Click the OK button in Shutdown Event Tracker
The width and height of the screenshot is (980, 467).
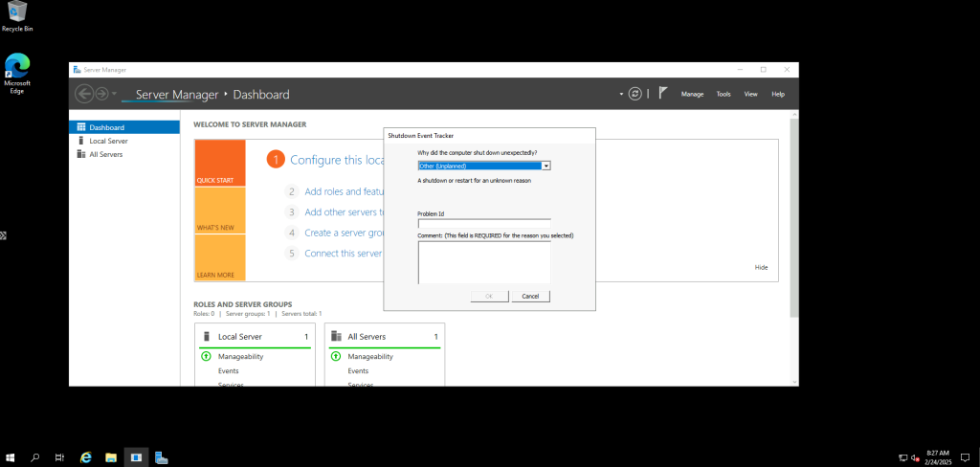coord(489,296)
